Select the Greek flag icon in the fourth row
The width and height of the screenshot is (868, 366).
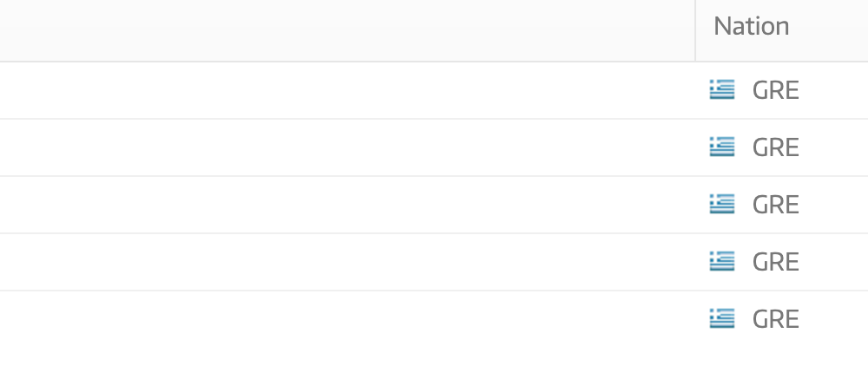tap(722, 262)
